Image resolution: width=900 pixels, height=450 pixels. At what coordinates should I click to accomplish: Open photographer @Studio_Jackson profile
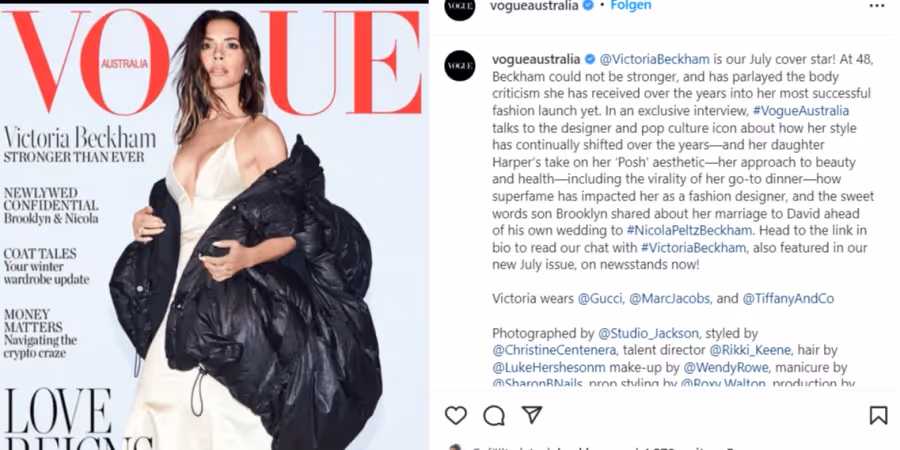tap(648, 333)
